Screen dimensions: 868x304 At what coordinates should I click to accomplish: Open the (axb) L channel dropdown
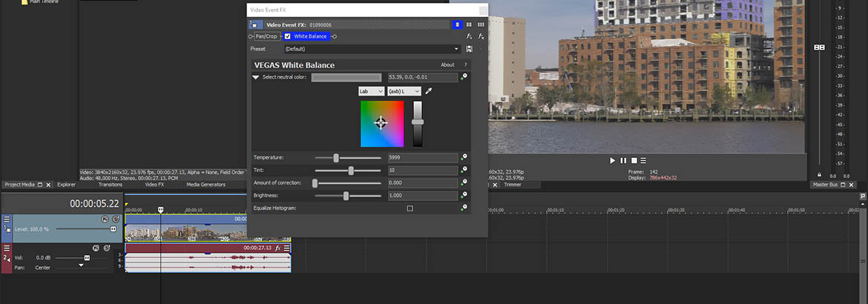point(404,90)
